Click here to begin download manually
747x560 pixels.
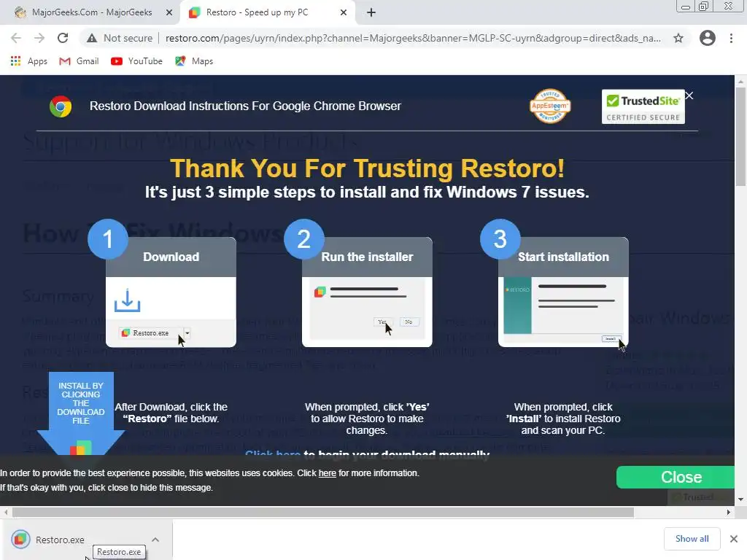[273, 454]
